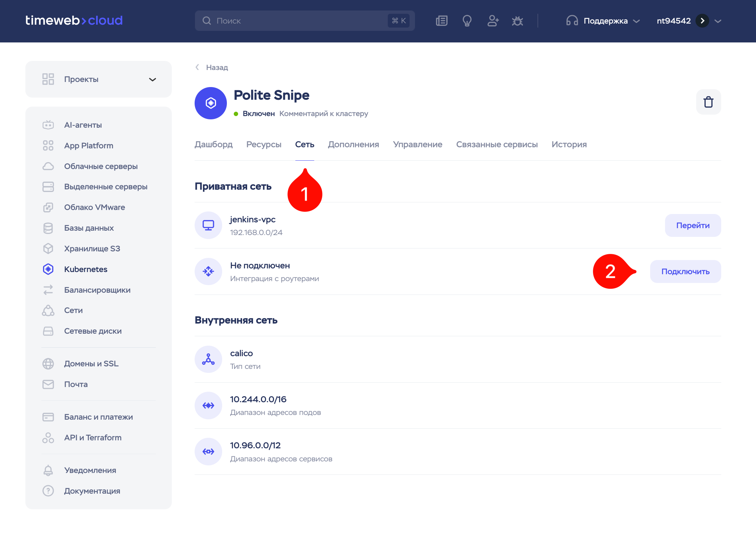Screen dimensions: 756x539
Task: Open Kubernetes in the sidebar
Action: pyautogui.click(x=86, y=269)
